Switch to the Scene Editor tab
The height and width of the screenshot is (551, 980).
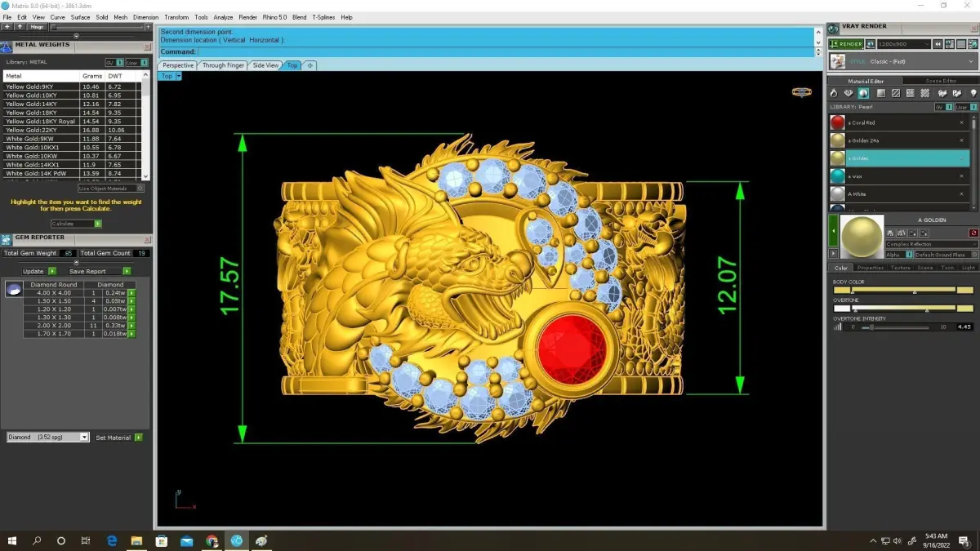pyautogui.click(x=941, y=81)
